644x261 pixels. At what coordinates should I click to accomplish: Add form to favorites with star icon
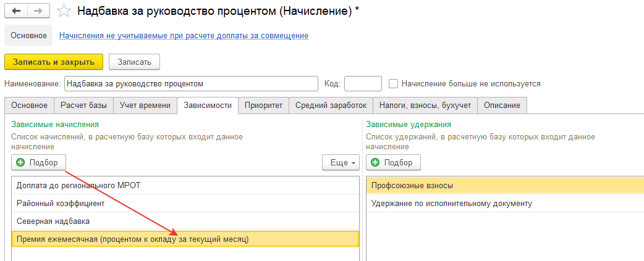pos(64,10)
